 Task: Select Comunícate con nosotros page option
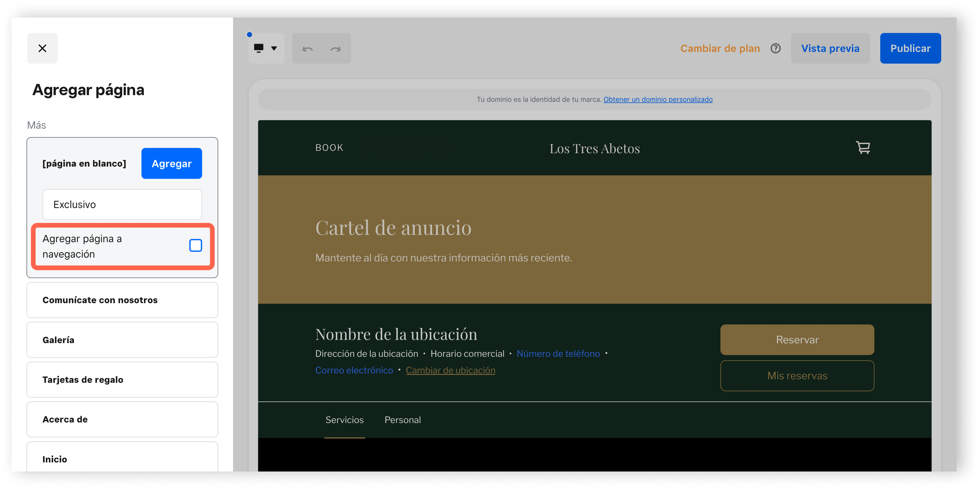point(122,300)
